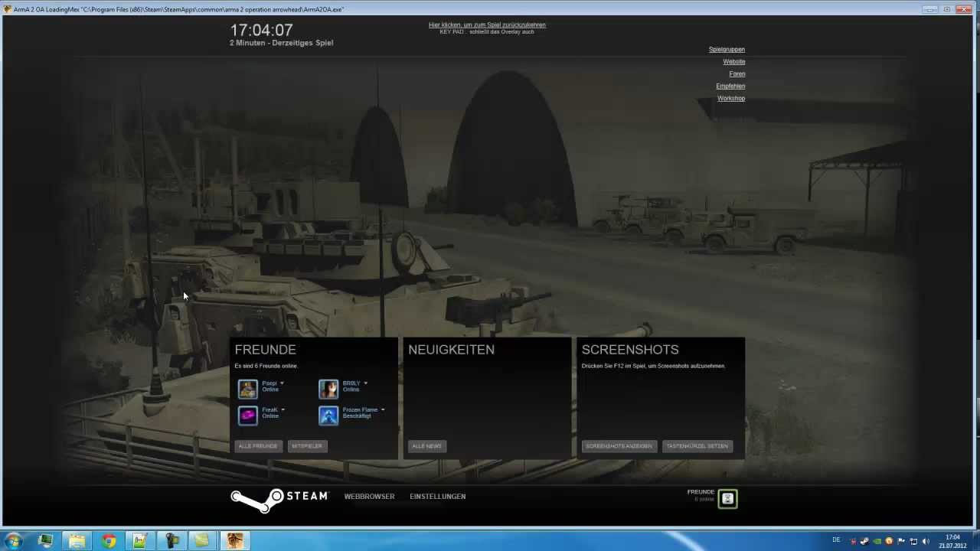
Task: Click the 17:04:07 overlay clock
Action: click(x=262, y=30)
